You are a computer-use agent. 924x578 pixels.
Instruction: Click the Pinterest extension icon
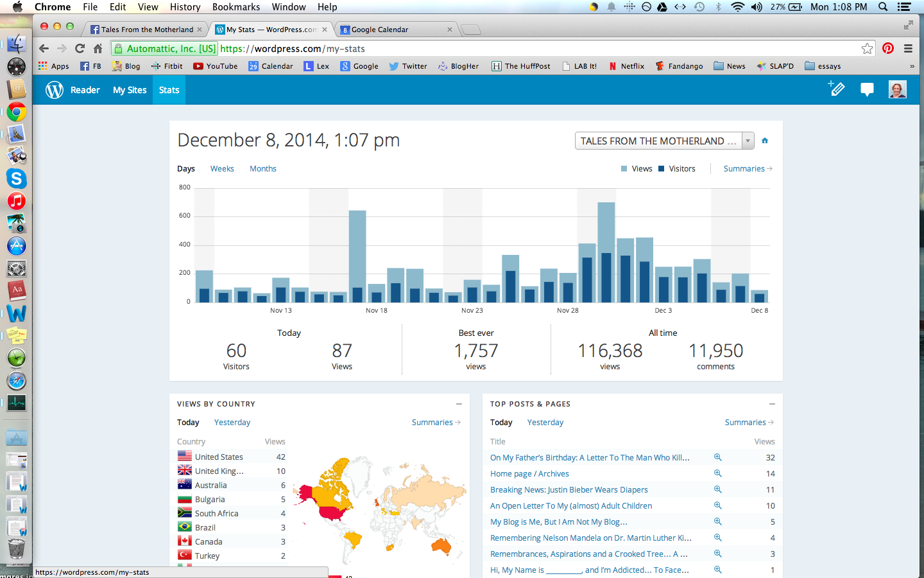[888, 49]
